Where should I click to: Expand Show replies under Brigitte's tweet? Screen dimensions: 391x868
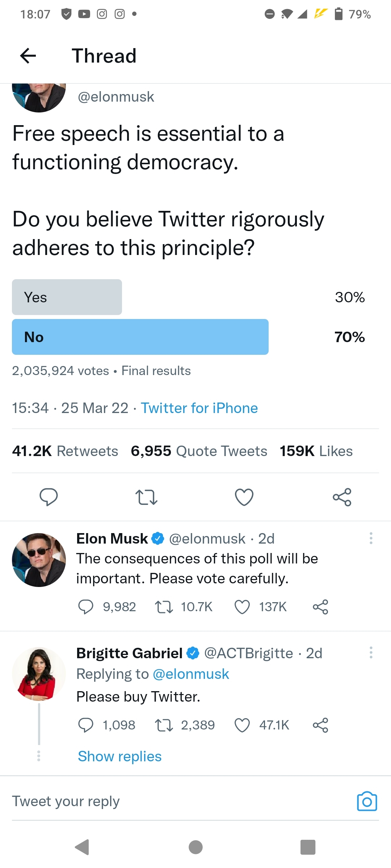[119, 756]
